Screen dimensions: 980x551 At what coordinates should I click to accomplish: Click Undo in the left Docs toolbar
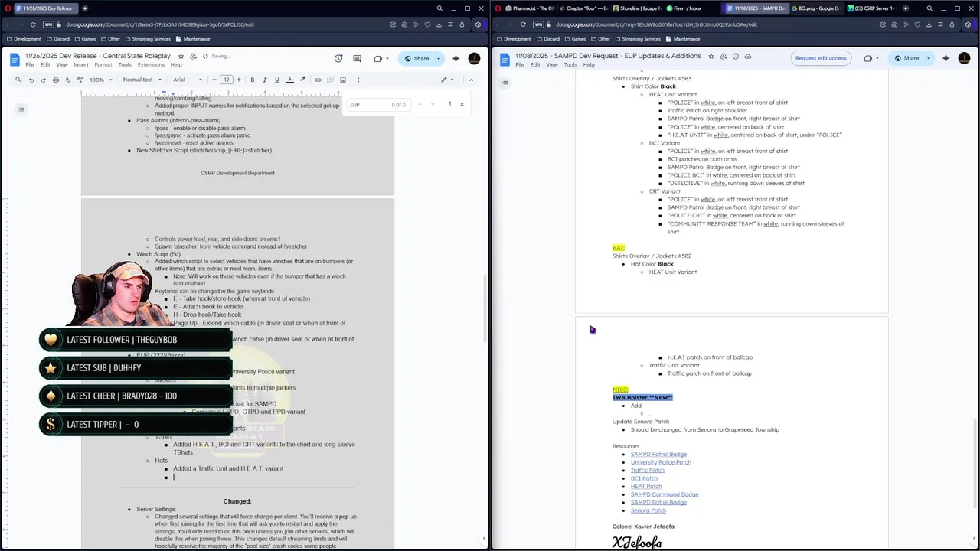[31, 80]
